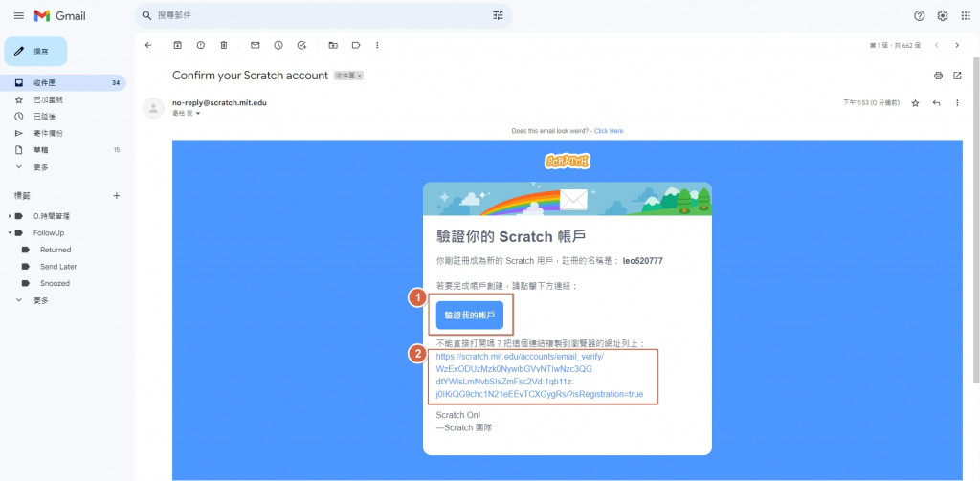Screen dimensions: 980x481
Task: Delete this email with trash icon
Action: tap(224, 45)
